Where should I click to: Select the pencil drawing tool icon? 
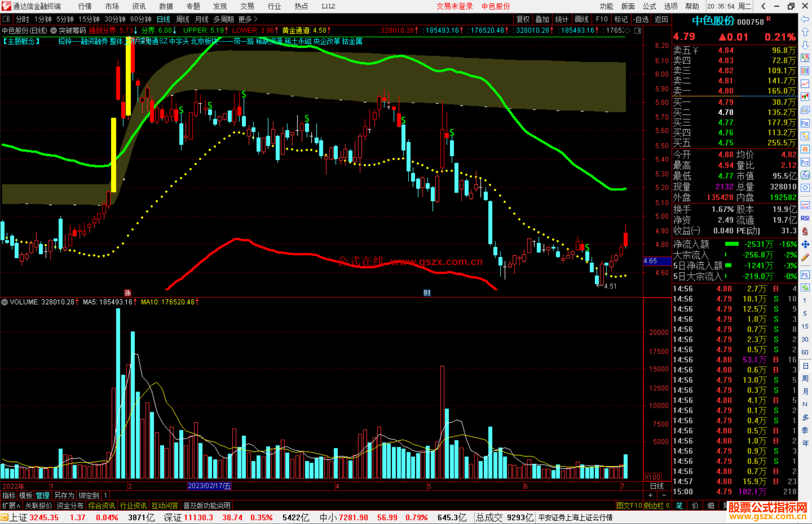[805, 257]
